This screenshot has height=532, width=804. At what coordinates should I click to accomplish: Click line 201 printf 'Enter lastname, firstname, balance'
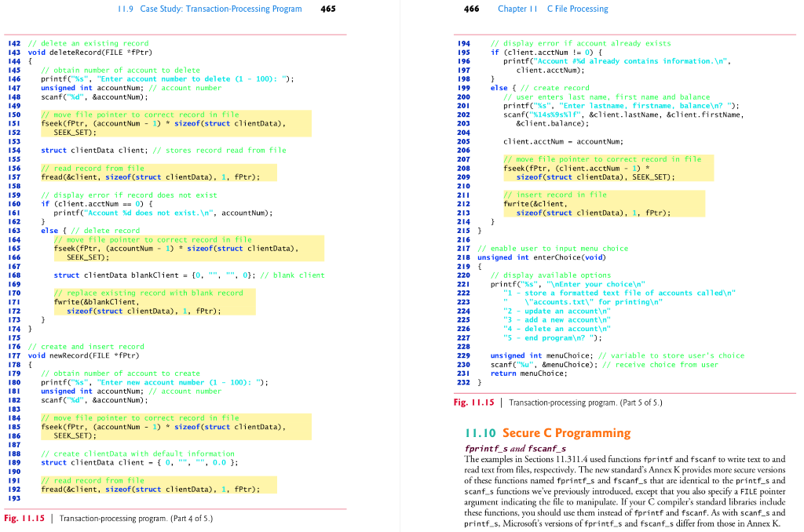pyautogui.click(x=621, y=106)
